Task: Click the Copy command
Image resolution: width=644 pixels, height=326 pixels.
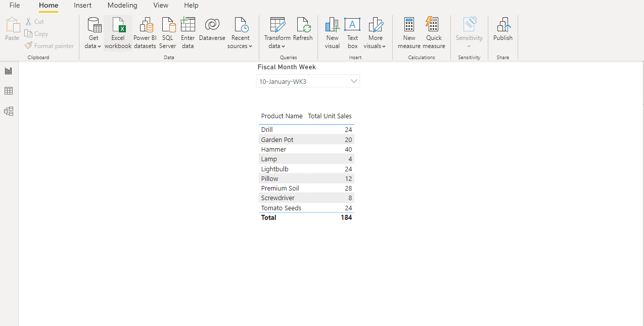Action: (x=36, y=34)
